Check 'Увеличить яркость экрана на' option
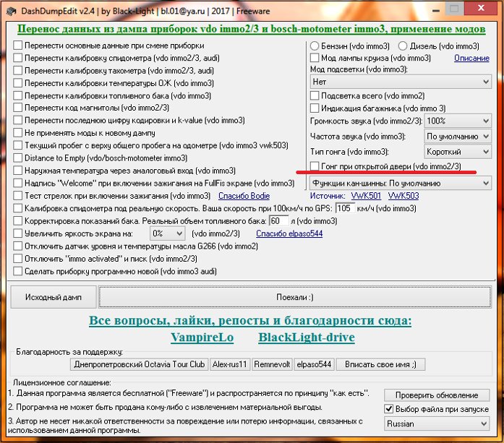This screenshot has width=504, height=443. pyautogui.click(x=17, y=233)
